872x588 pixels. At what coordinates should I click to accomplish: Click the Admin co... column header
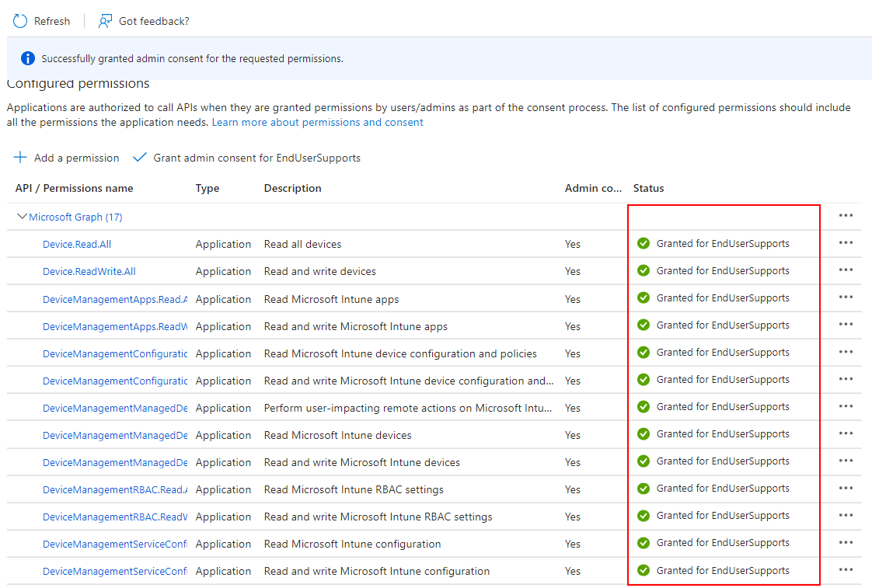594,189
